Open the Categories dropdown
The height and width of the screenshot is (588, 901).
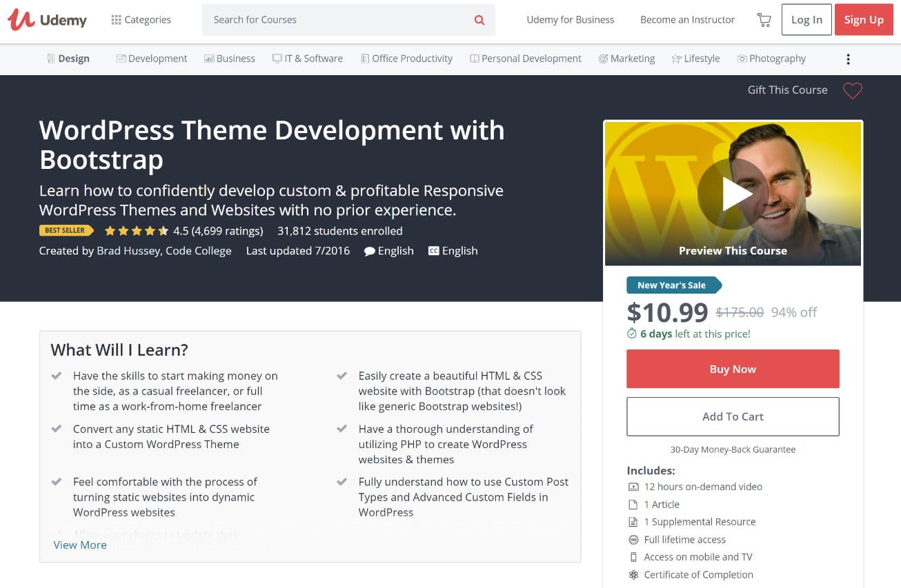[141, 19]
